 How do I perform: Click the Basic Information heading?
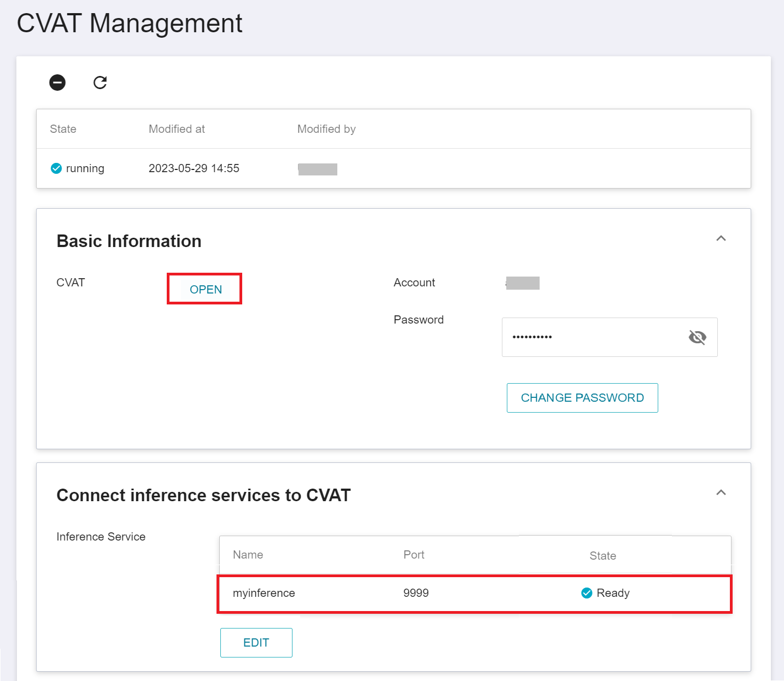[x=129, y=241]
